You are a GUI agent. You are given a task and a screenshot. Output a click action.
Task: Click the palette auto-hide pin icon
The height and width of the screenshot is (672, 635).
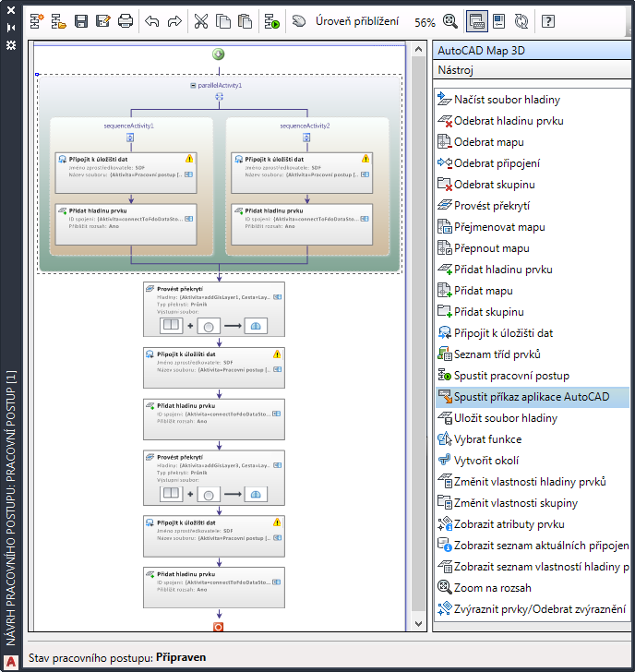coord(11,28)
